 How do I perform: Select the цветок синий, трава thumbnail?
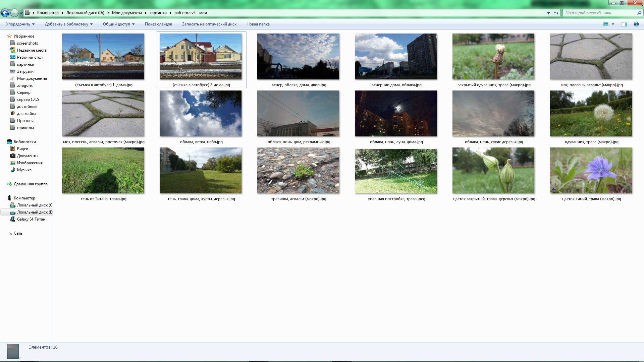click(591, 171)
